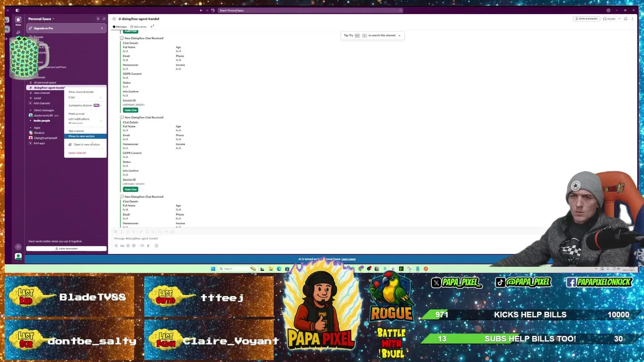The height and width of the screenshot is (362, 644).
Task: Click Invite people in sidebar
Action: point(42,121)
